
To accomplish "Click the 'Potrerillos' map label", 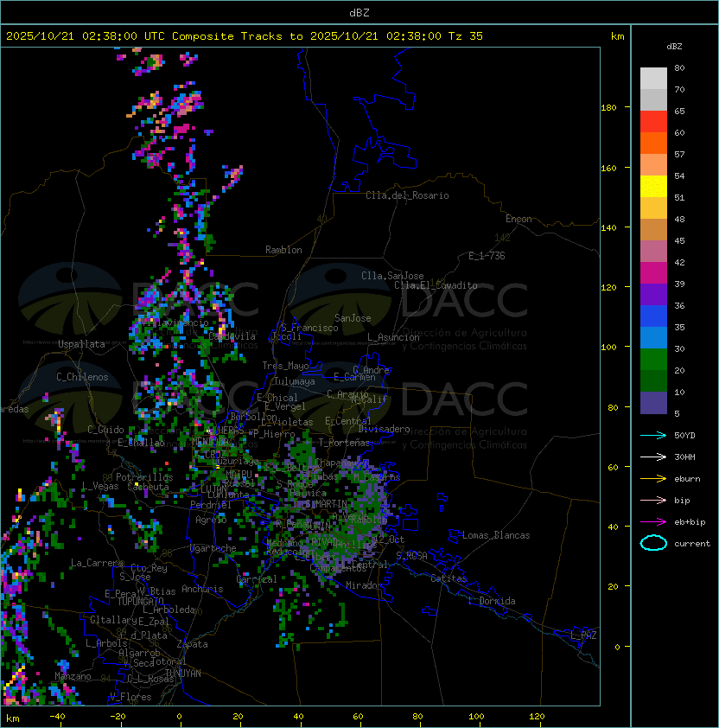I will 144,477.
